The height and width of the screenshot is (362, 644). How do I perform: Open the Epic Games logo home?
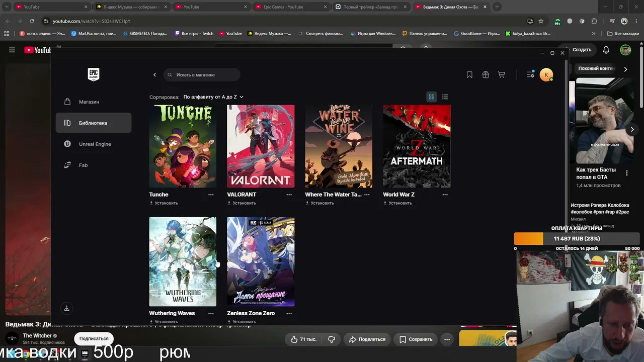94,74
